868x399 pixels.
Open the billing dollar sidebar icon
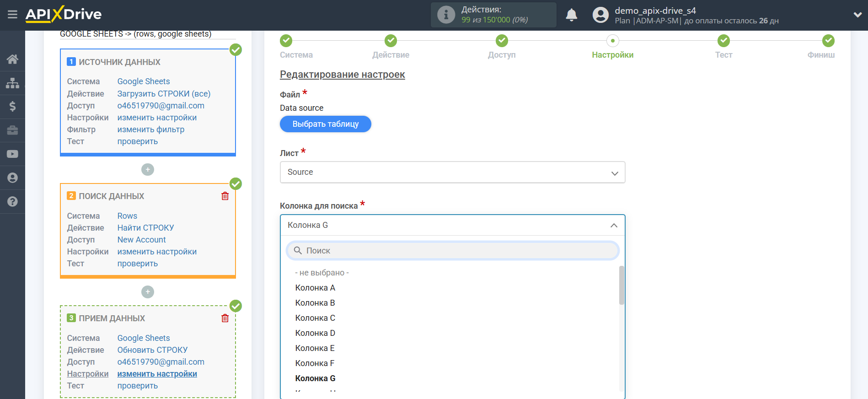tap(12, 107)
